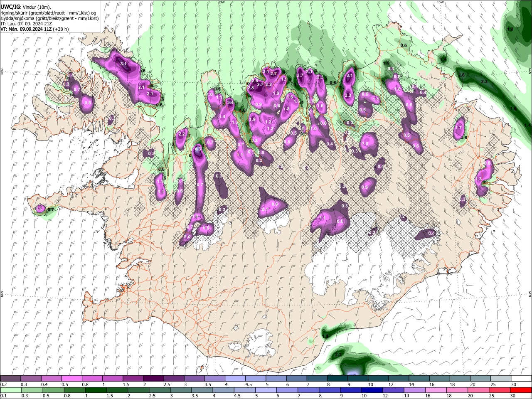Screen dimensions: 532x399
Task: Click the 'slydda/snjókoma' legend description line
Action: [x=49, y=18]
